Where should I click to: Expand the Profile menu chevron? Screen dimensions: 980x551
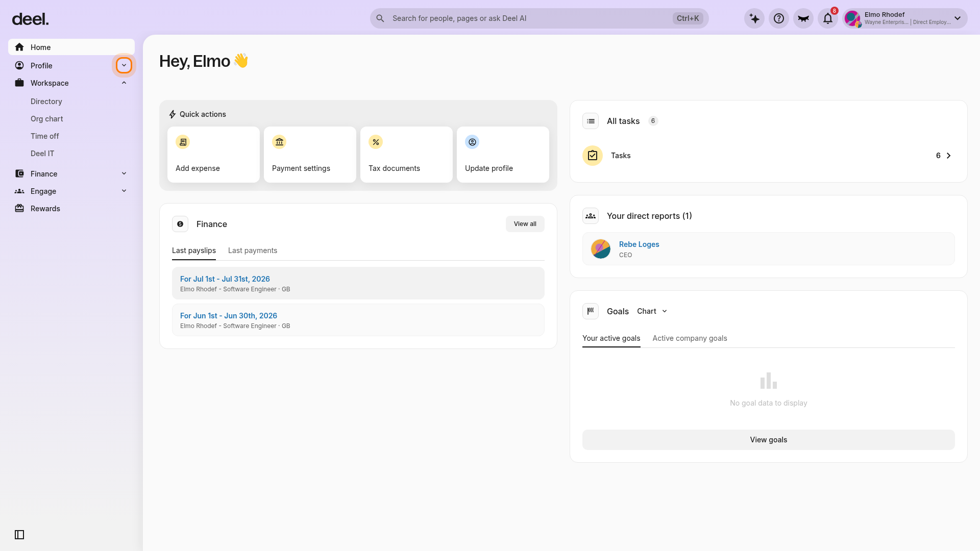[x=124, y=65]
